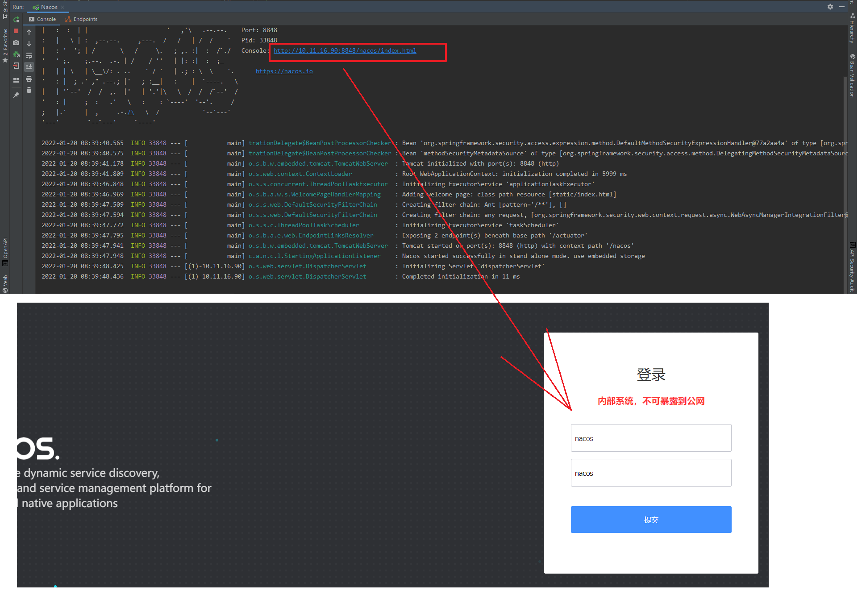Hide the Run tool window
The width and height of the screenshot is (866, 616).
pyautogui.click(x=842, y=7)
